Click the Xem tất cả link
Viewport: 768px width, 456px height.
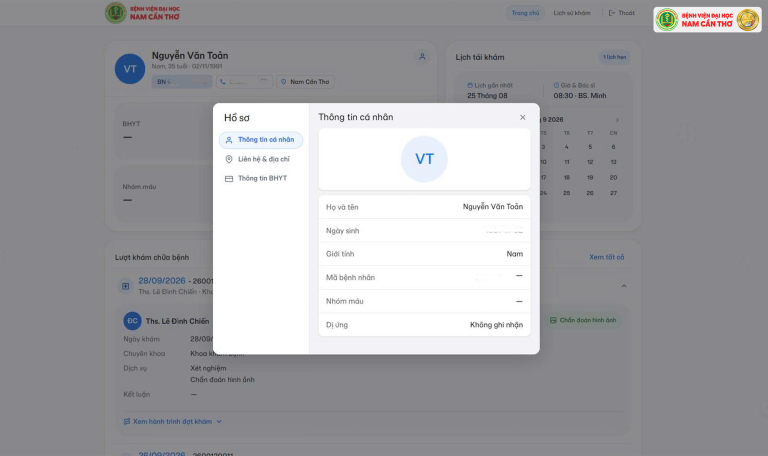click(x=606, y=257)
